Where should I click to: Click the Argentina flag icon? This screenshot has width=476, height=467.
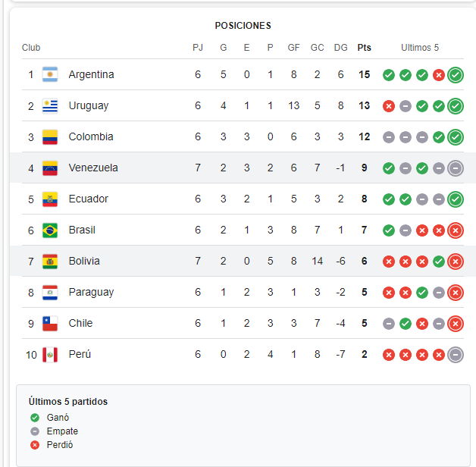(50, 74)
